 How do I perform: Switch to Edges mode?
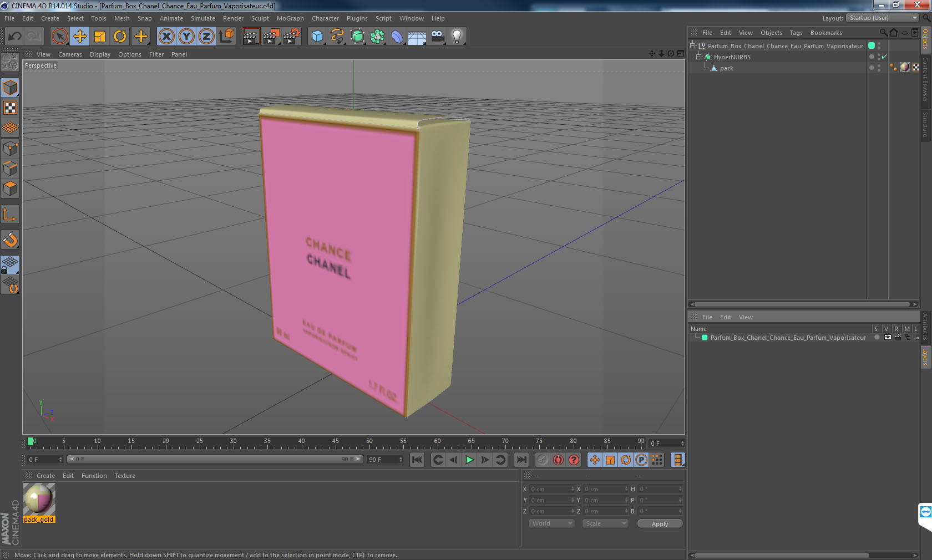pos(10,169)
